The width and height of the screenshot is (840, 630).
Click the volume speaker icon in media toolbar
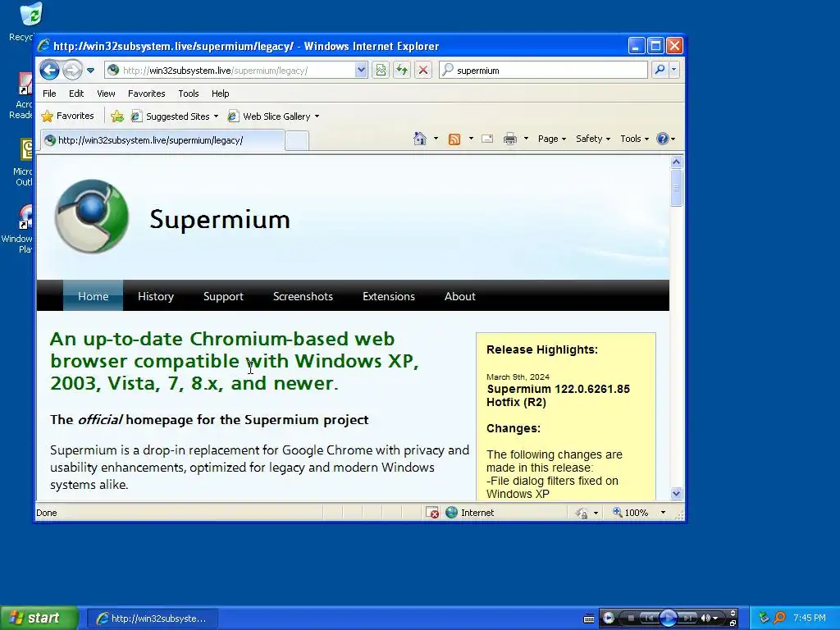click(706, 618)
